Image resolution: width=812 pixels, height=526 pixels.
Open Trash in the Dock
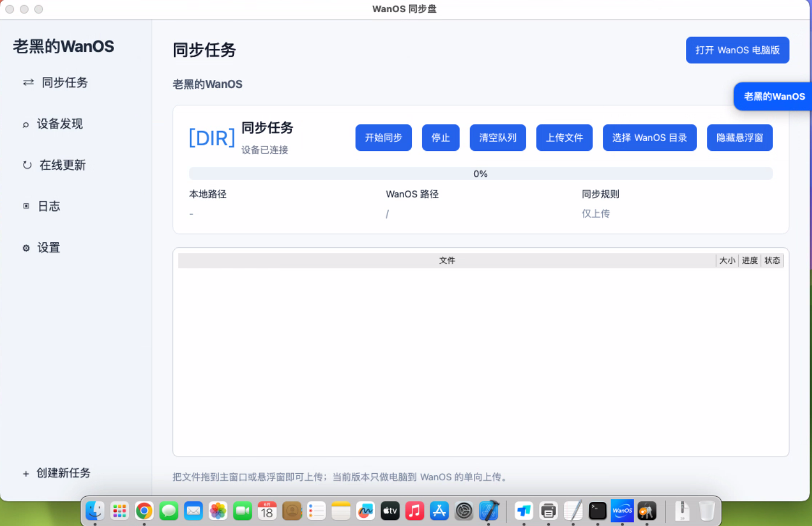coord(707,511)
